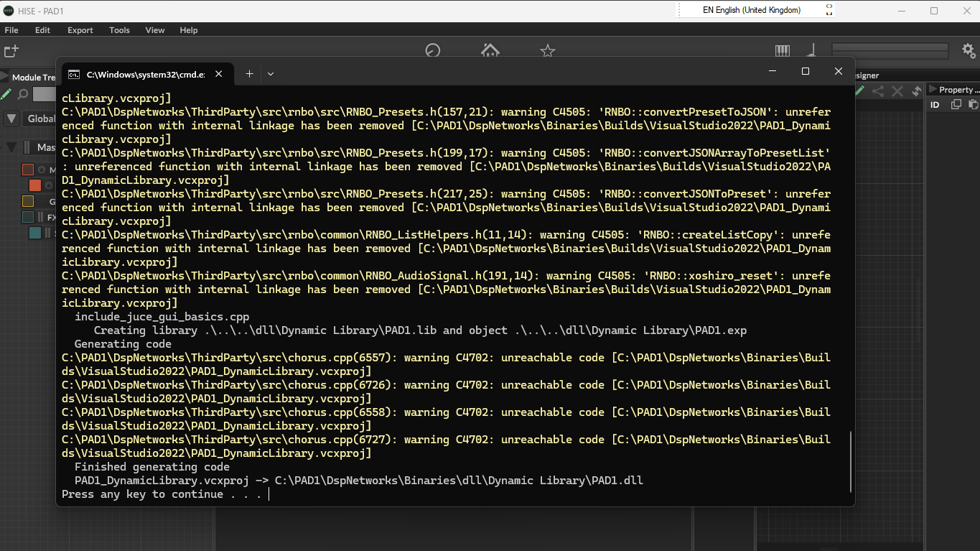Image resolution: width=980 pixels, height=551 pixels.
Task: Click the red module colour swatch
Action: (x=28, y=170)
